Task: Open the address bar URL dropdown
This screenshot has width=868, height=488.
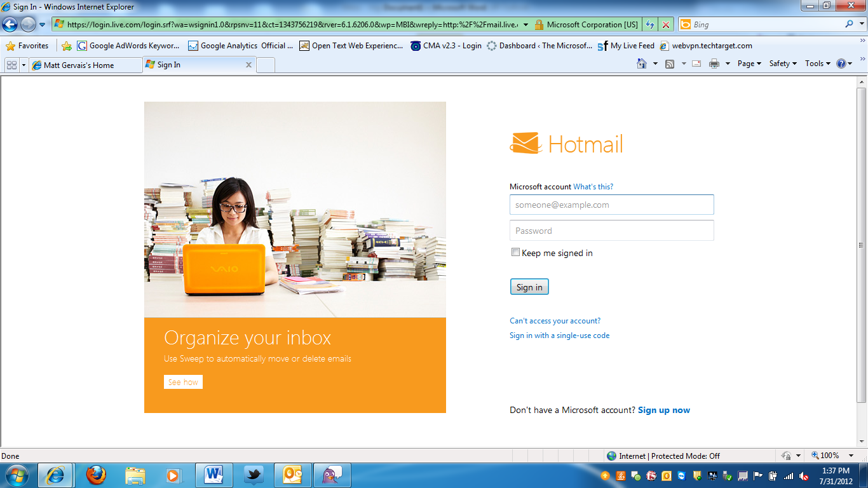Action: (526, 25)
